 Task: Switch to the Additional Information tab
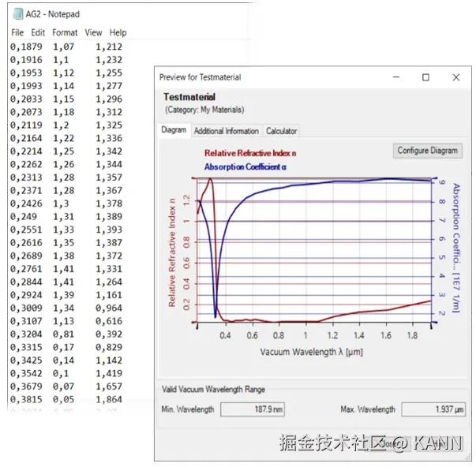[x=227, y=131]
